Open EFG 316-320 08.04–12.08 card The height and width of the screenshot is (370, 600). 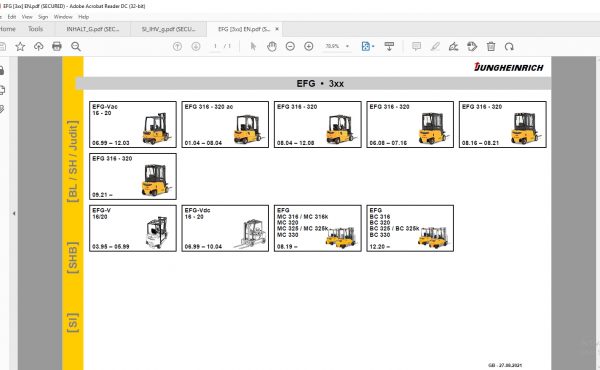click(318, 124)
